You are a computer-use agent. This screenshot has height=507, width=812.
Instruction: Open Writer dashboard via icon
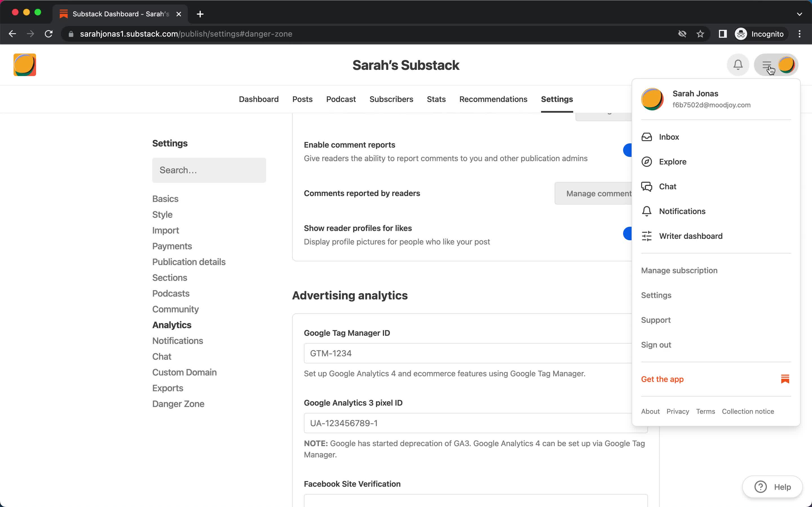click(646, 236)
